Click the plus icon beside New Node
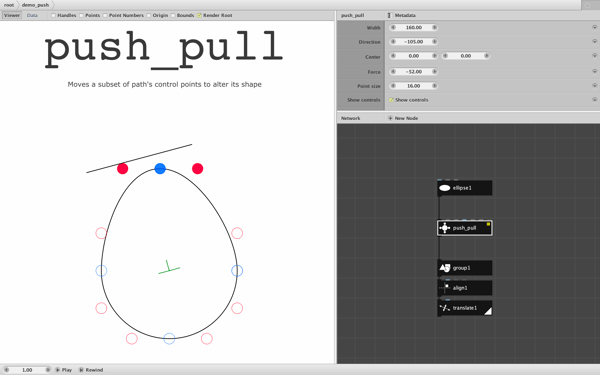 click(390, 118)
